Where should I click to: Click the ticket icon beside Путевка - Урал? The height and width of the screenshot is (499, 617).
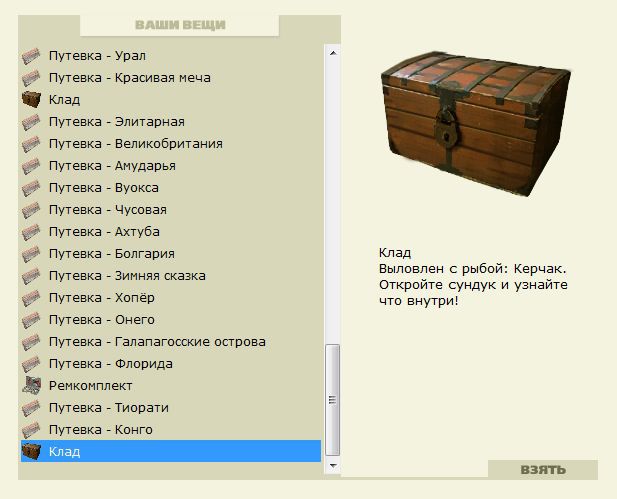coord(31,56)
